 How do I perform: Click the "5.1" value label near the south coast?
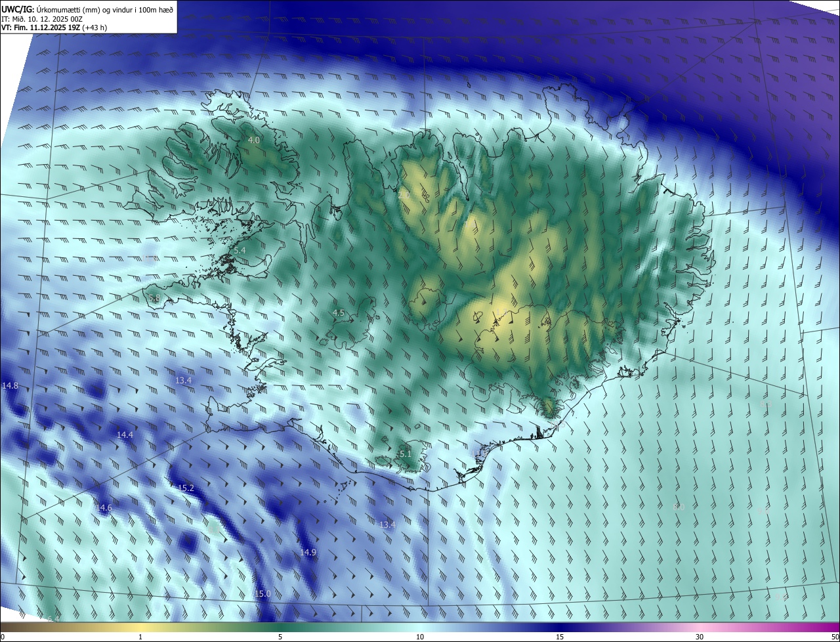(x=405, y=454)
